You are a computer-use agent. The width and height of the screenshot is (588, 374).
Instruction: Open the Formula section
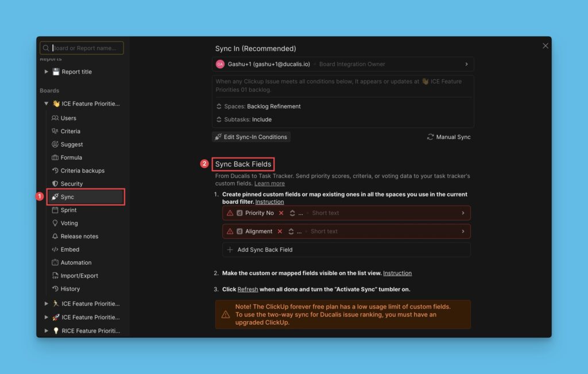click(71, 157)
